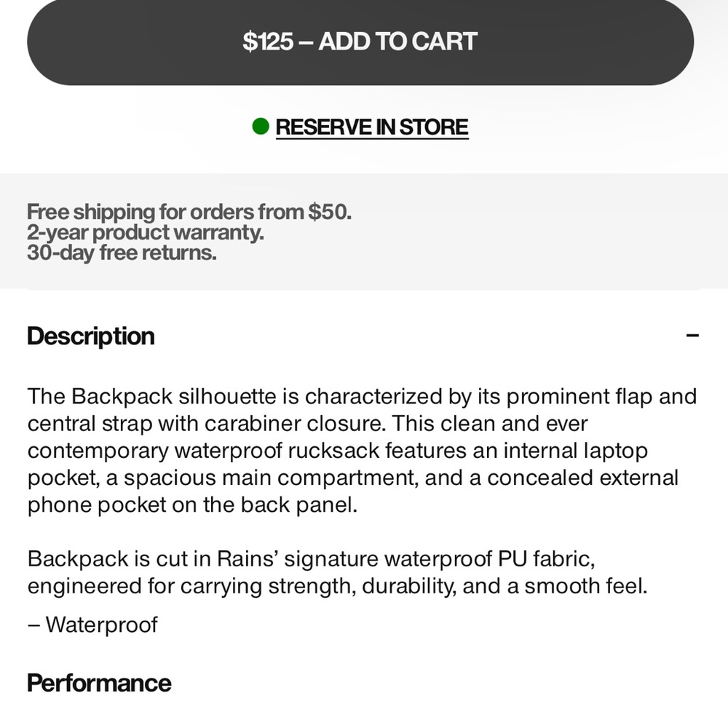Click the "– Waterproof" feature bullet

point(92,625)
